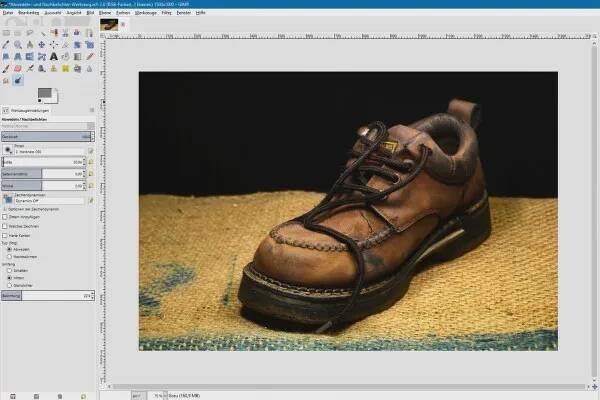Enable the 'Zittern hinzufügen' checkbox
The height and width of the screenshot is (400, 600).
click(5, 216)
